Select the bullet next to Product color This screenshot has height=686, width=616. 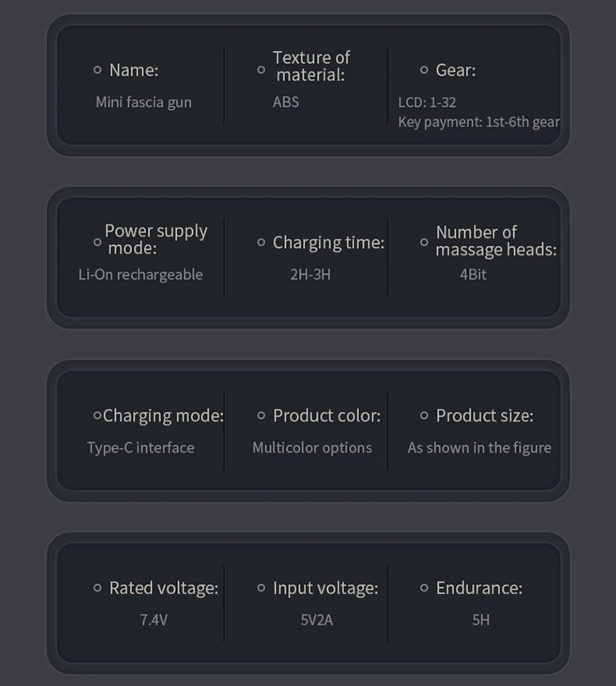click(261, 416)
